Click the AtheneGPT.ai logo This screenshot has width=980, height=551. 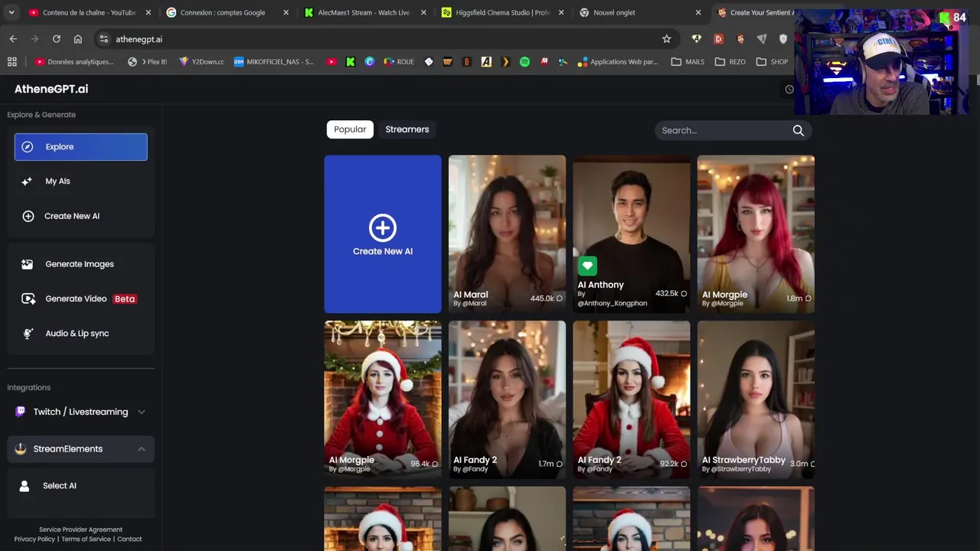coord(51,89)
